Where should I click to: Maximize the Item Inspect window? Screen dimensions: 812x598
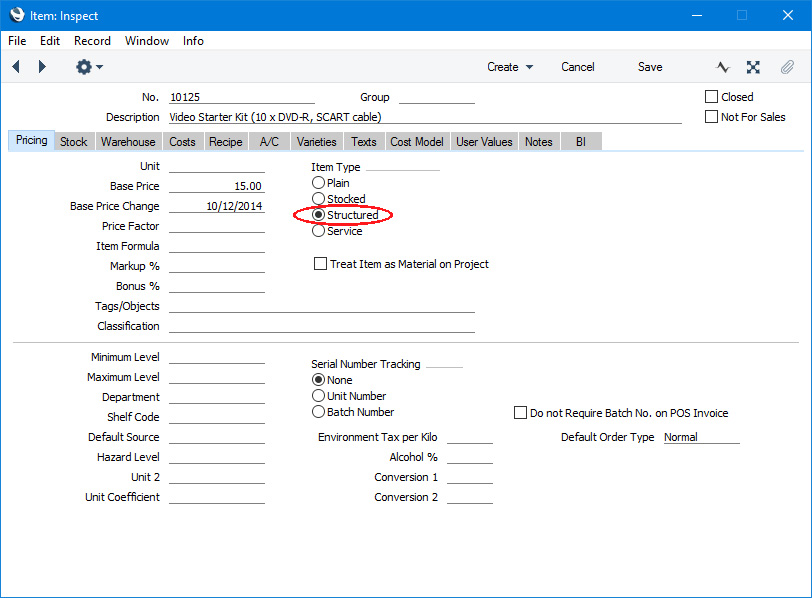pyautogui.click(x=742, y=15)
